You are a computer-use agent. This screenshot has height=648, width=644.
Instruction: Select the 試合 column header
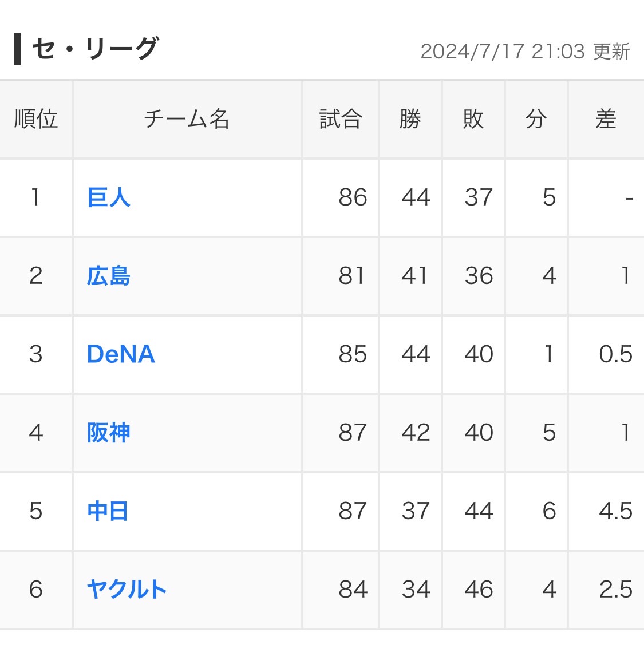coord(341,119)
